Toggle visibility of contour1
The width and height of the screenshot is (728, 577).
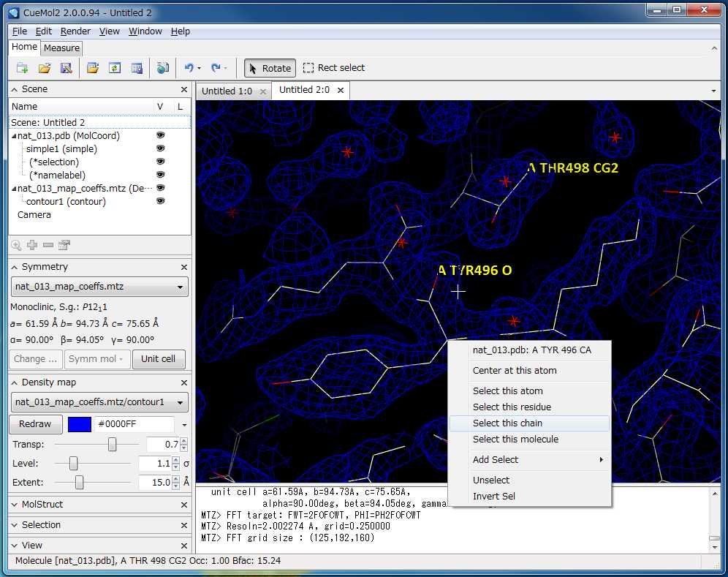[160, 201]
